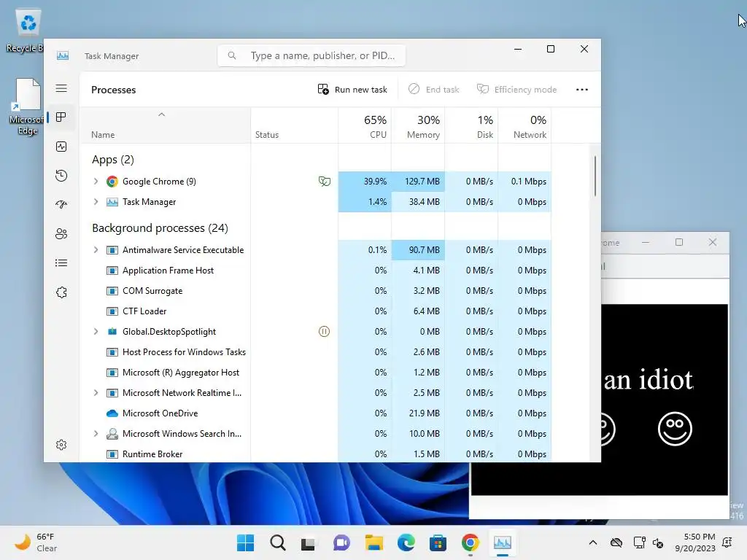
Task: Click the Task Manager taskbar icon
Action: [x=502, y=542]
